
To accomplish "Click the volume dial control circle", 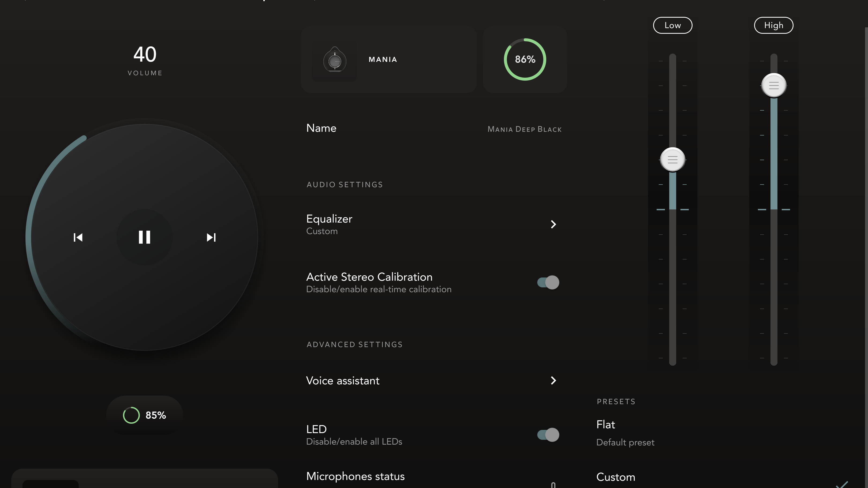I will point(145,237).
